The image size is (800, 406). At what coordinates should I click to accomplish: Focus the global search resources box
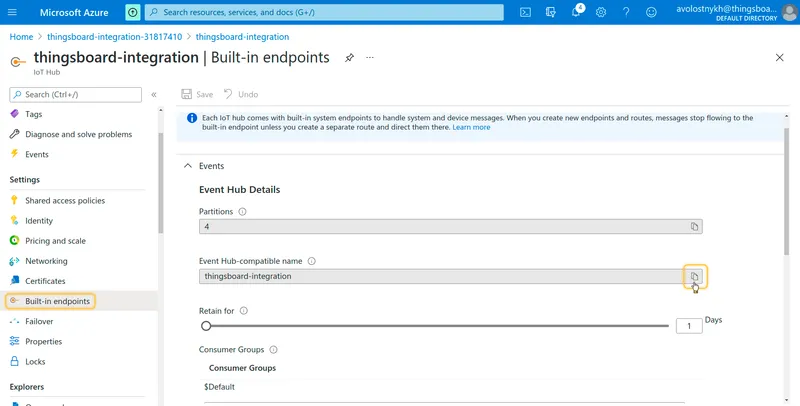(x=324, y=12)
